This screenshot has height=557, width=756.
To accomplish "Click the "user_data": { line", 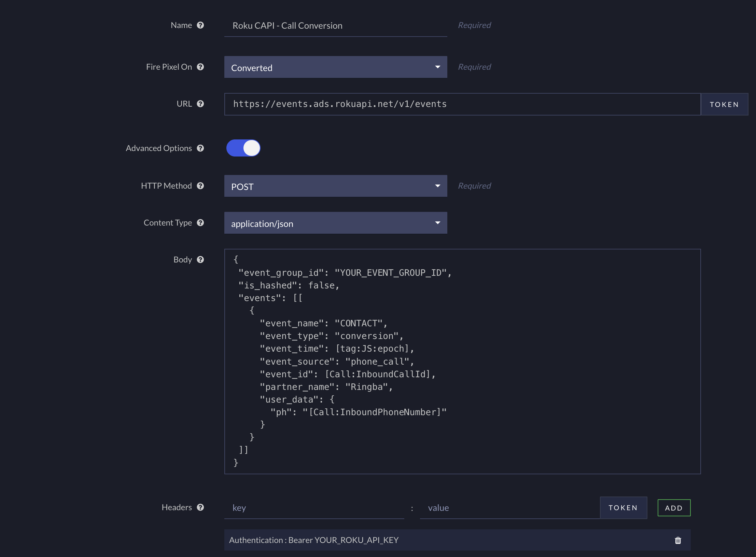I will click(x=297, y=399).
